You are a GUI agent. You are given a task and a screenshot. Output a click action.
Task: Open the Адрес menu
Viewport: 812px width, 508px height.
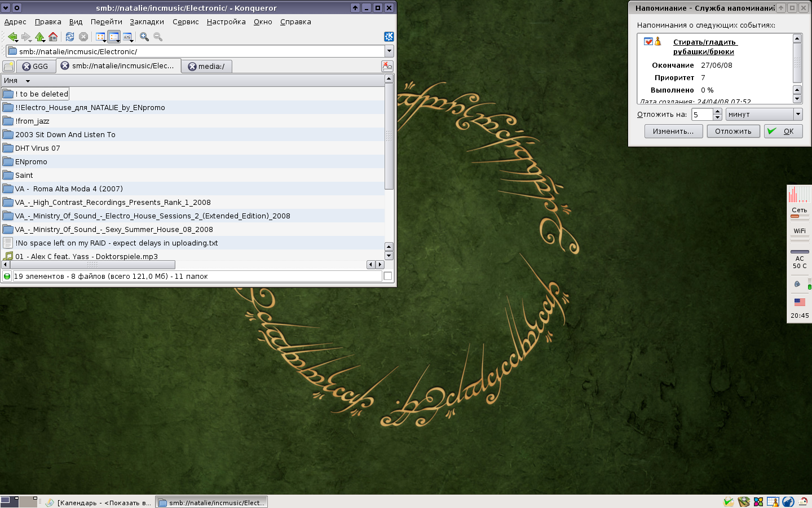click(x=15, y=22)
